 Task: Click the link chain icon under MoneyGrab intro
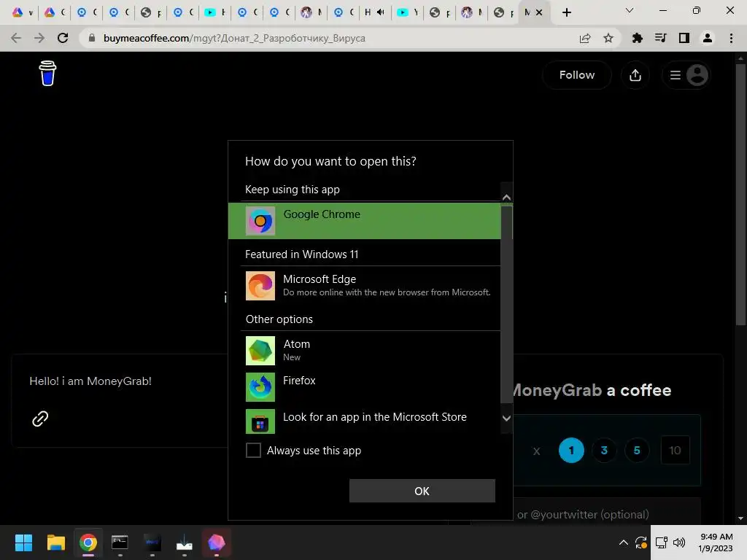pyautogui.click(x=40, y=419)
